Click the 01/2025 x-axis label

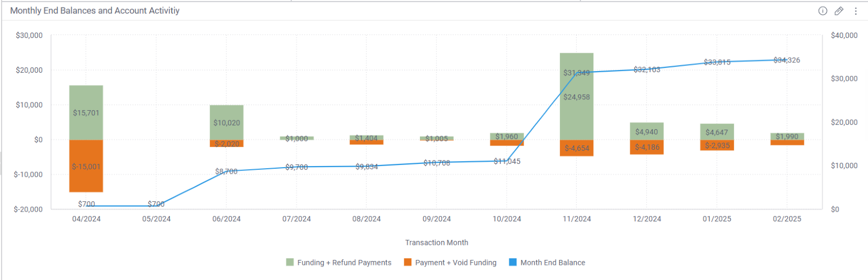click(x=717, y=219)
